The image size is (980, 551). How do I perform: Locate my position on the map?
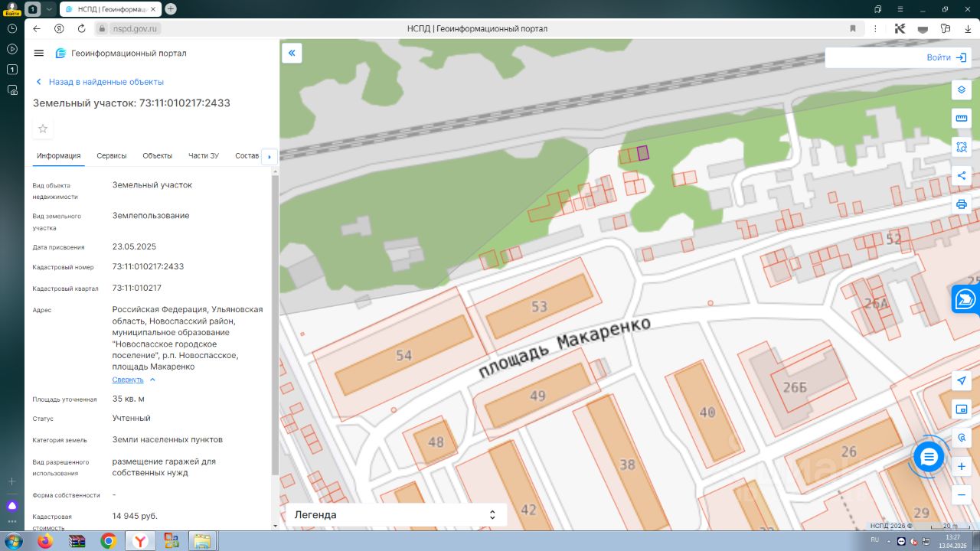(x=962, y=380)
